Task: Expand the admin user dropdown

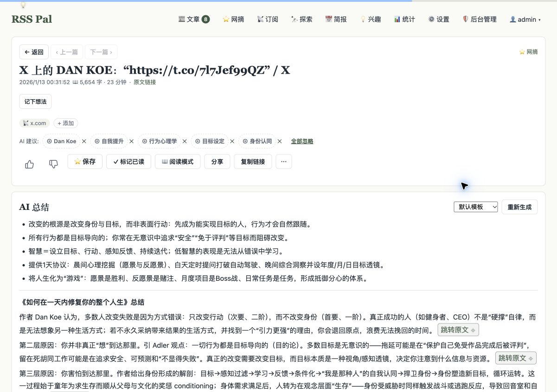Action: coord(525,19)
